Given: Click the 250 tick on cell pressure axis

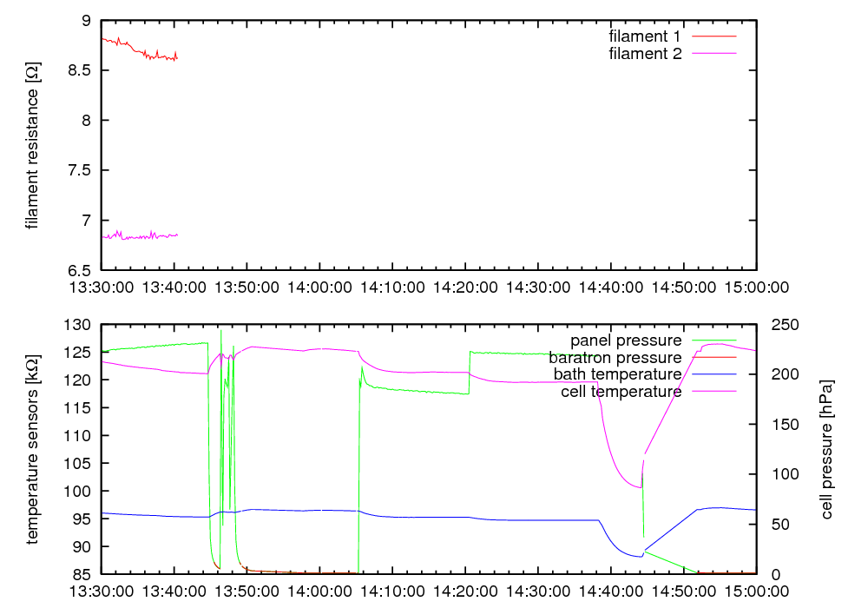Looking at the screenshot, I should 776,325.
